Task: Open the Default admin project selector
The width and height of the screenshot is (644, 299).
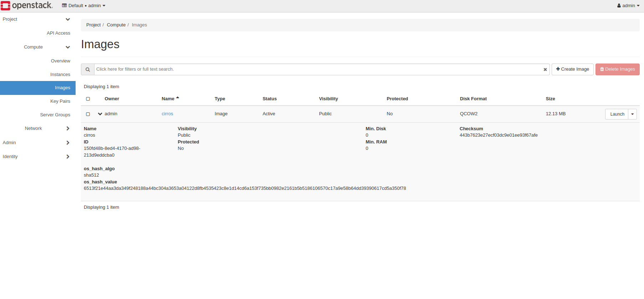Action: (84, 6)
